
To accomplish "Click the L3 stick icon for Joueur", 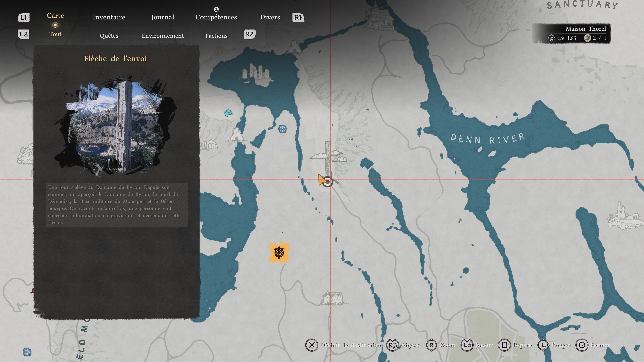I will [x=467, y=345].
